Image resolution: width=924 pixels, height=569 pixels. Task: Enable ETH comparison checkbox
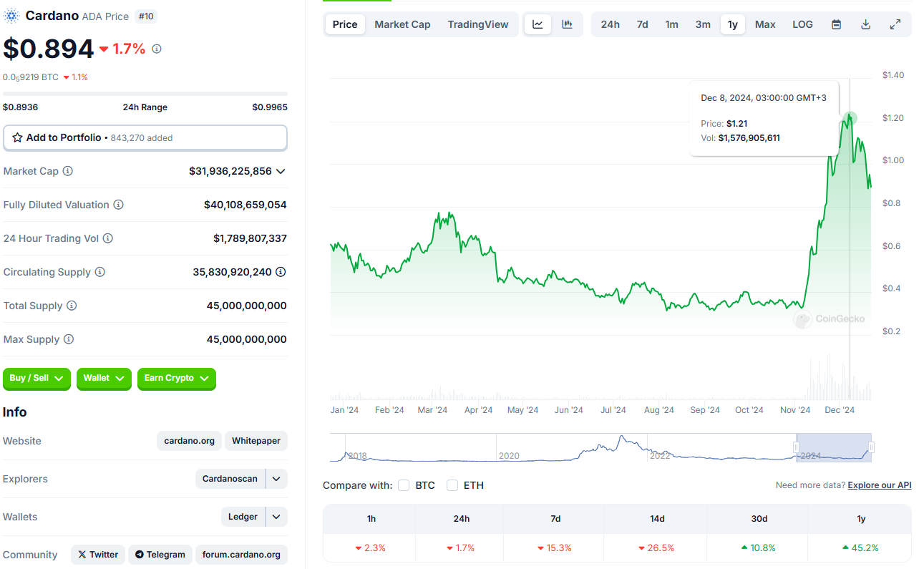coord(452,485)
